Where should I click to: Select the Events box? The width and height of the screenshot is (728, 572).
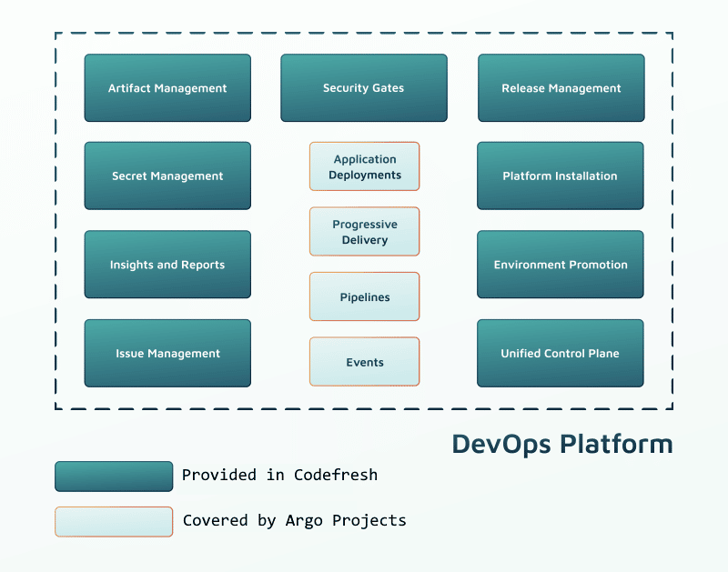[365, 361]
